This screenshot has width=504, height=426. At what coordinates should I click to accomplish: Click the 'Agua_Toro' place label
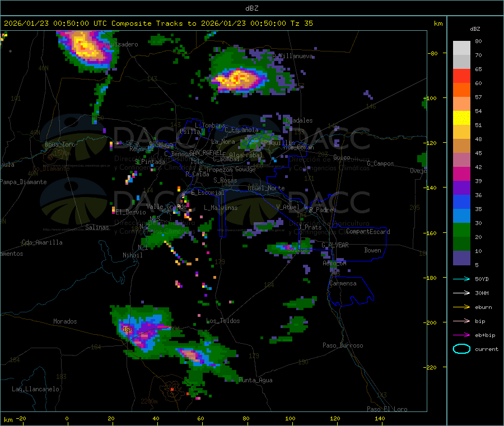(60, 144)
